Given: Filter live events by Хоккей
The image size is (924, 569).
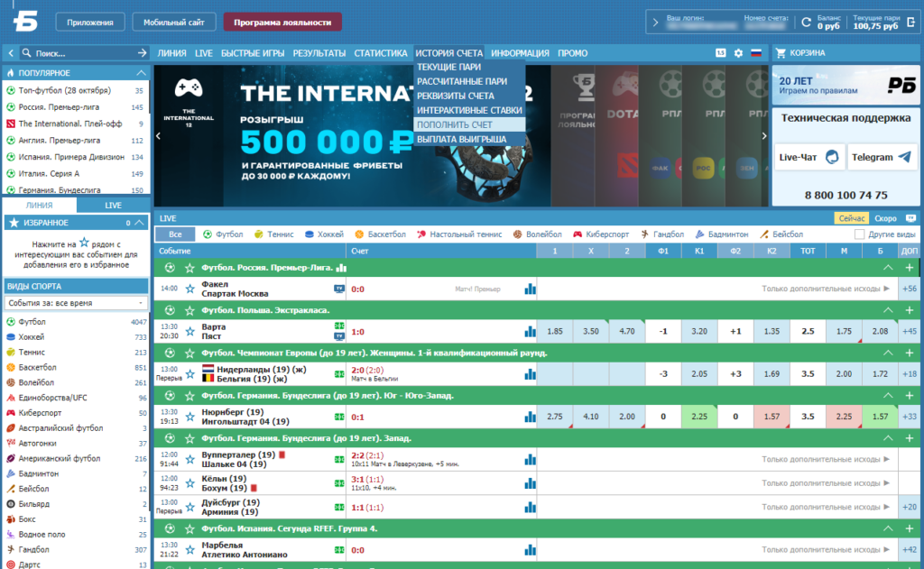Looking at the screenshot, I should pyautogui.click(x=324, y=234).
